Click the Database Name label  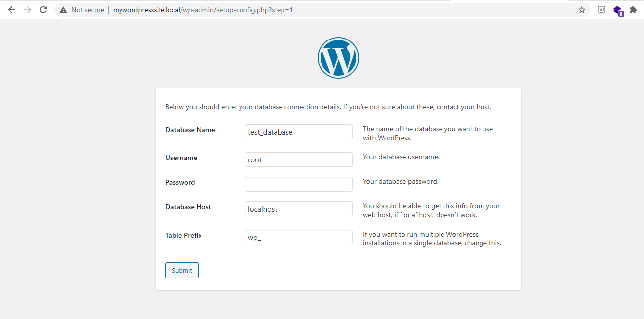(x=190, y=130)
